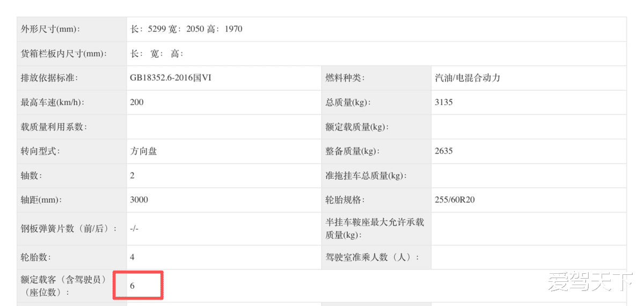The width and height of the screenshot is (644, 306).
Task: Click the red-boxed seat count value 6
Action: 133,286
